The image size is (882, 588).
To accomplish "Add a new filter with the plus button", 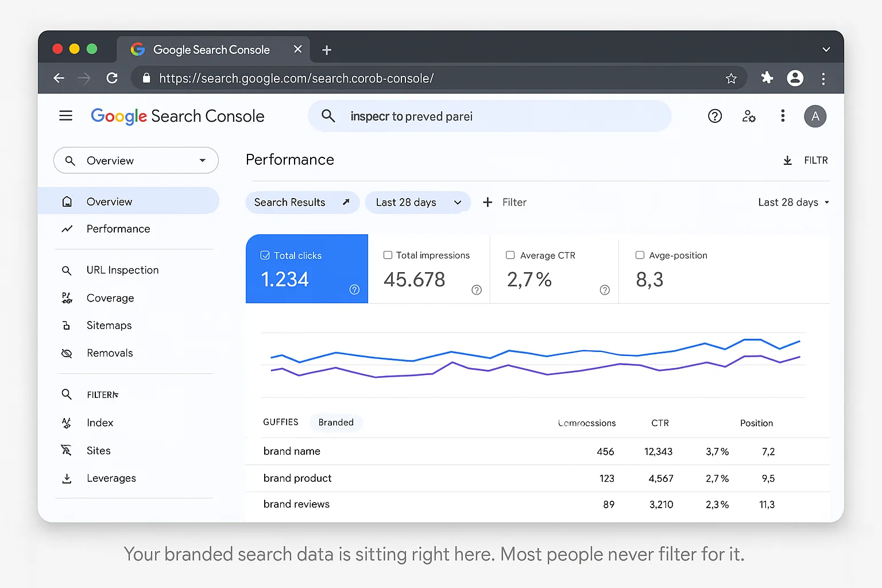I will (x=488, y=202).
